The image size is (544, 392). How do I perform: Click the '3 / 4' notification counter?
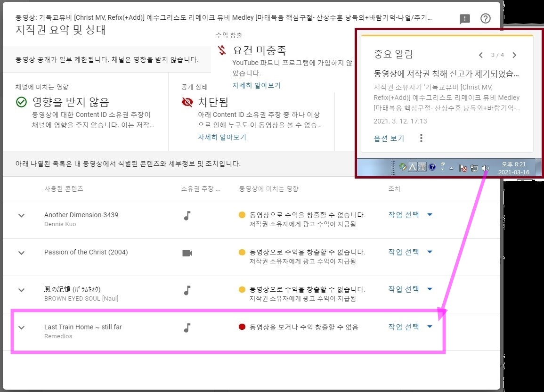[x=497, y=55]
